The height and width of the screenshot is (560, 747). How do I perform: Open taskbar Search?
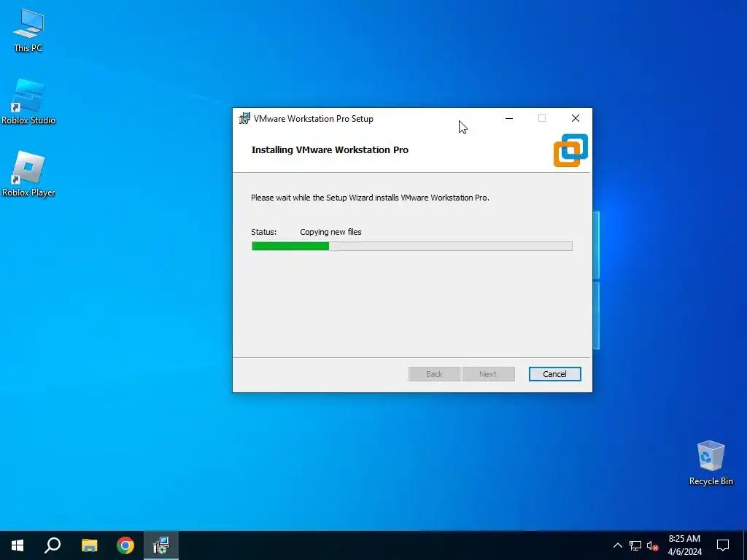[53, 545]
